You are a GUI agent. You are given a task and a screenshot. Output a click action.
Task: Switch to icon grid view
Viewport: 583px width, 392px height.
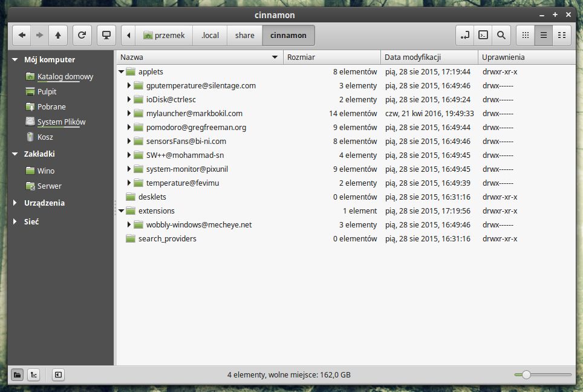pos(526,35)
